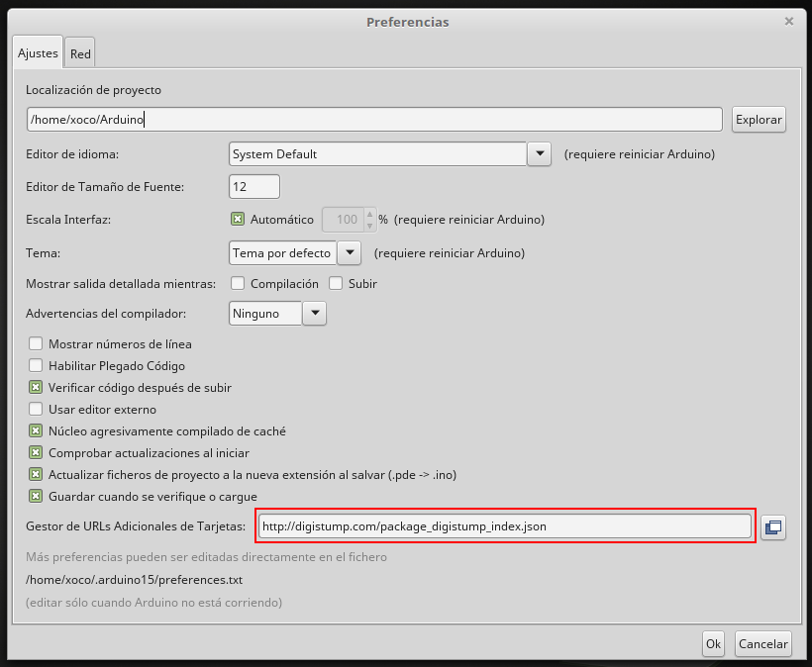Click inside the project location field
This screenshot has height=667, width=812.
click(376, 119)
